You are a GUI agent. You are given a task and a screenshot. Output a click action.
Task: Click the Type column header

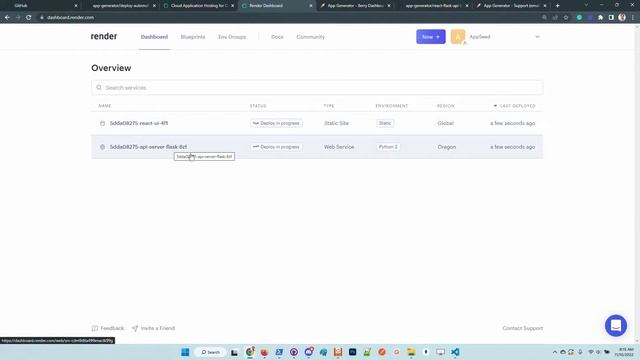pyautogui.click(x=329, y=106)
